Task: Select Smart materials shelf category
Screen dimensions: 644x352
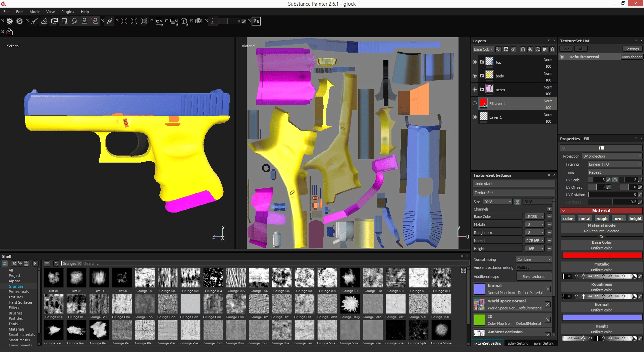Action: tap(22, 335)
